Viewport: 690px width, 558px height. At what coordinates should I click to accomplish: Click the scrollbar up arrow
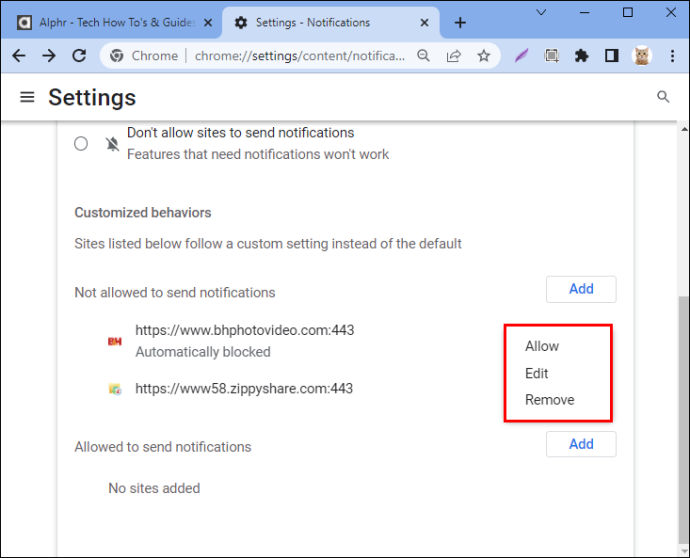pyautogui.click(x=684, y=129)
